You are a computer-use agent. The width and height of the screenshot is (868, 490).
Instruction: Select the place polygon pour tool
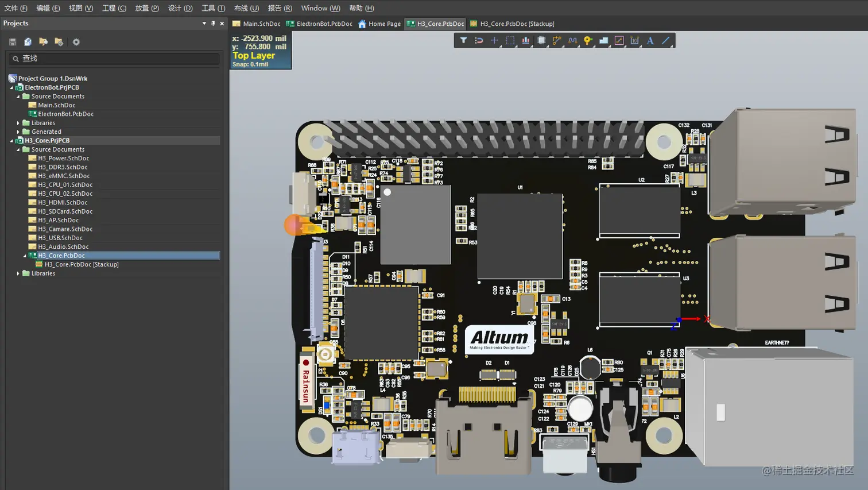pyautogui.click(x=603, y=41)
